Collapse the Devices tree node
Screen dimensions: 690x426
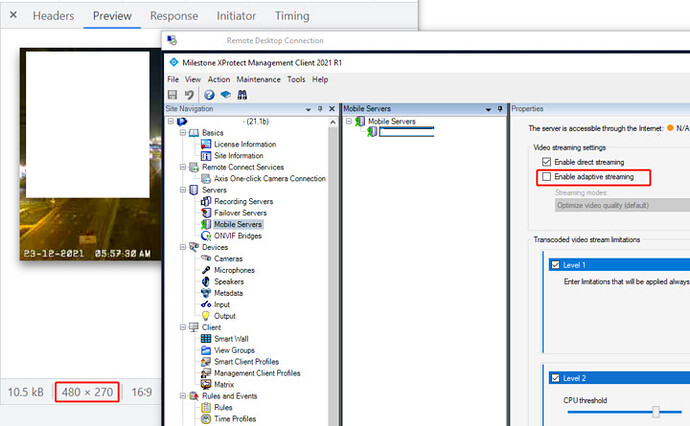point(183,247)
